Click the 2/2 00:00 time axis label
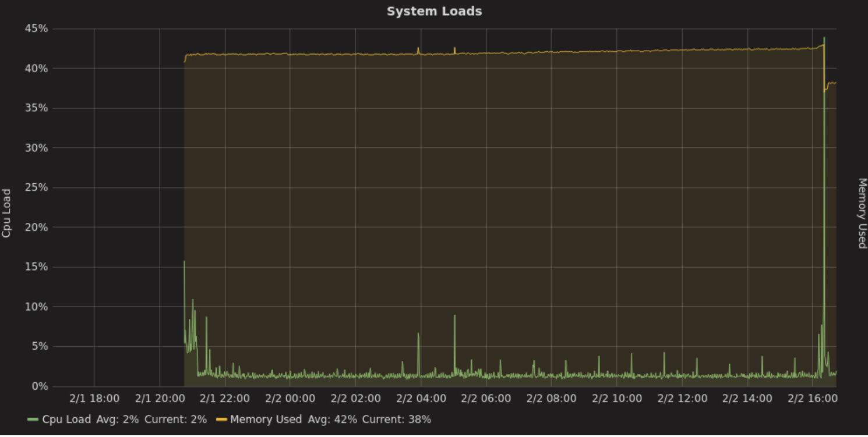 click(x=290, y=399)
